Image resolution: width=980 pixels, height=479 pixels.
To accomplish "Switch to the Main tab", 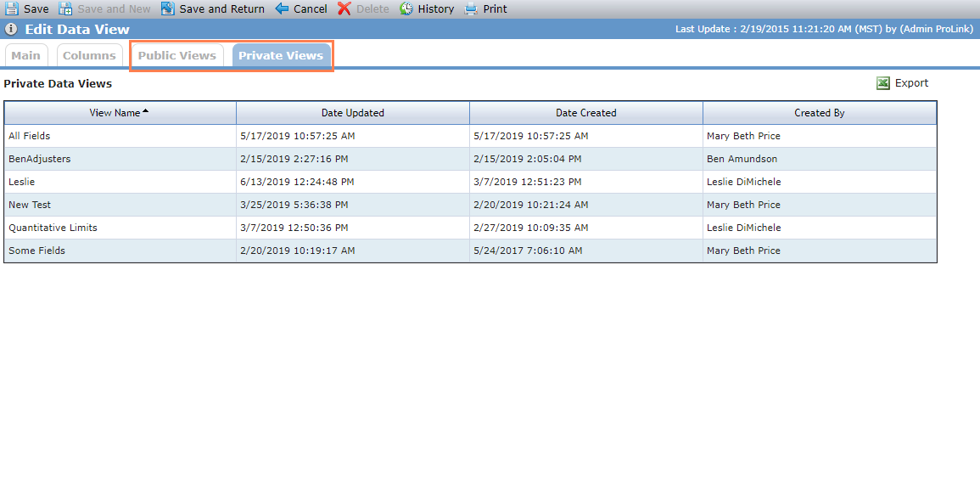I will click(26, 55).
